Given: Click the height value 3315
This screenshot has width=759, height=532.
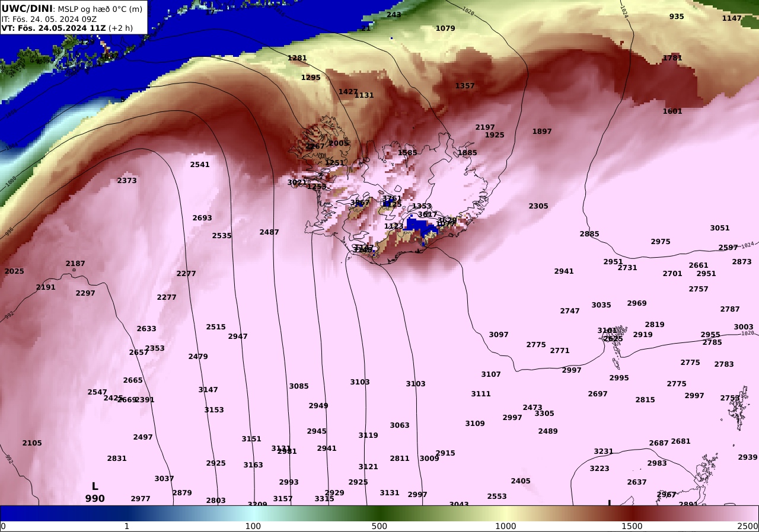Looking at the screenshot, I should 324,499.
